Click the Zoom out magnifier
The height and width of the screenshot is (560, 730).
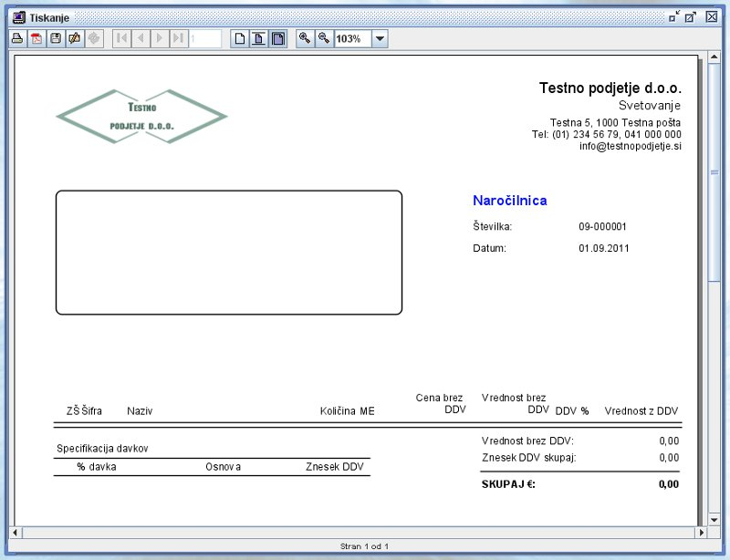coord(323,38)
